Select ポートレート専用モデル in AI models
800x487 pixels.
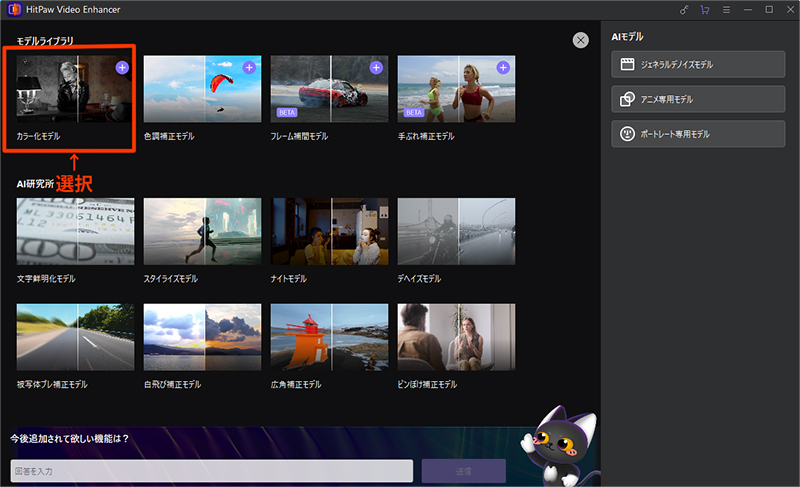pyautogui.click(x=698, y=134)
